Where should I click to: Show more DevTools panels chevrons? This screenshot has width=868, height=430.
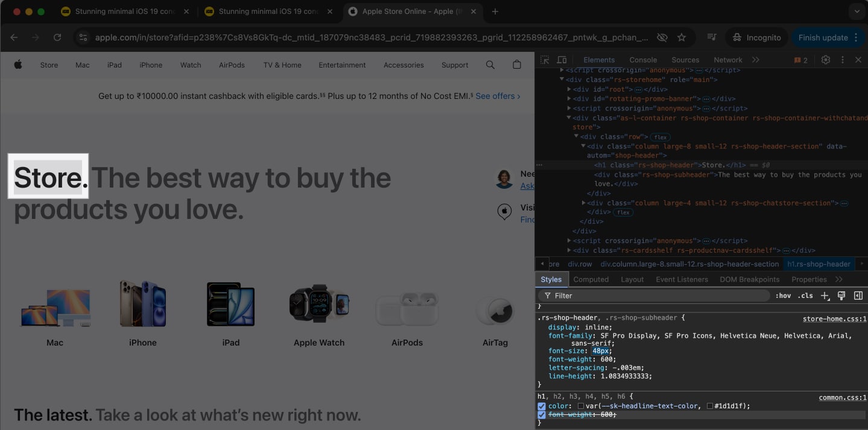tap(756, 60)
